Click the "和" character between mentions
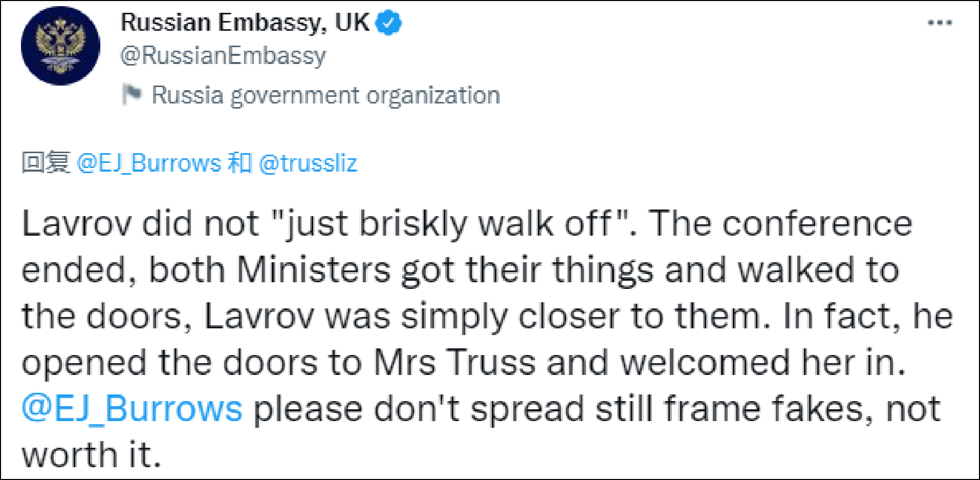 (239, 163)
